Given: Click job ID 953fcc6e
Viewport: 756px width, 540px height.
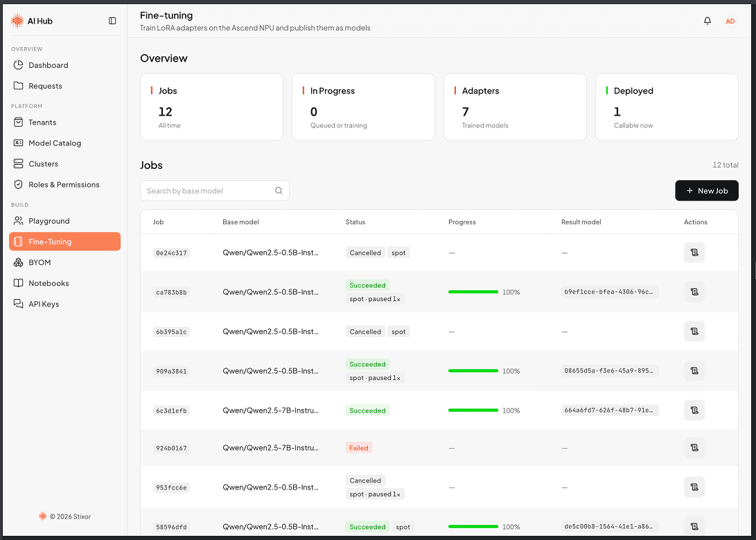Looking at the screenshot, I should pos(171,487).
